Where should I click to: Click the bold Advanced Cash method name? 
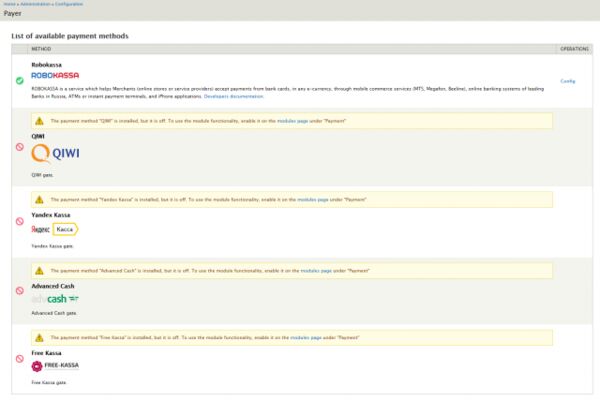click(x=53, y=286)
